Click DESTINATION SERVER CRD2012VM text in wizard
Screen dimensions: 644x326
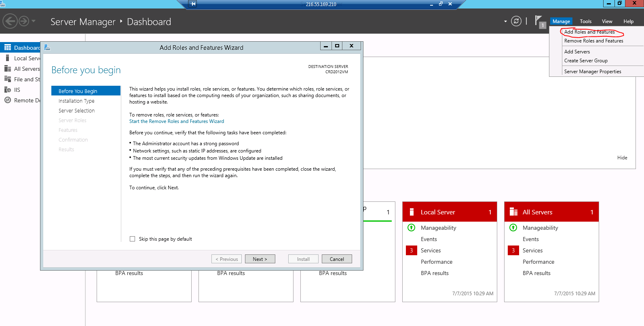coord(328,69)
